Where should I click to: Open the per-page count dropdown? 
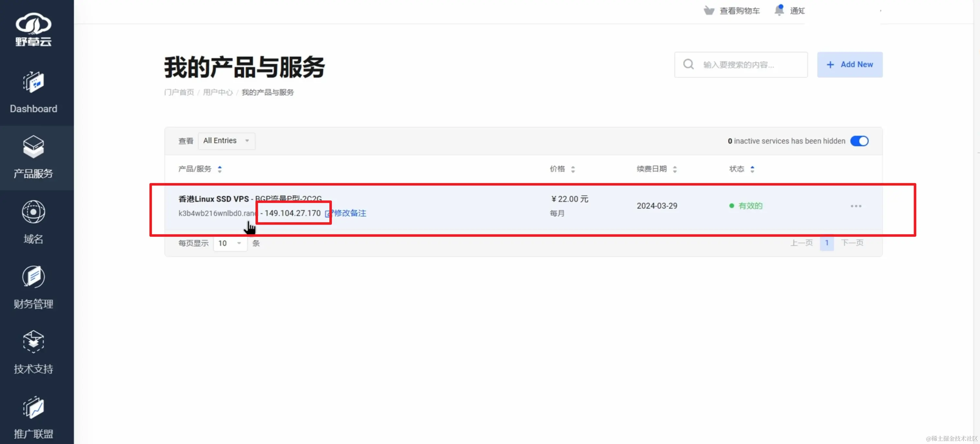pyautogui.click(x=230, y=243)
